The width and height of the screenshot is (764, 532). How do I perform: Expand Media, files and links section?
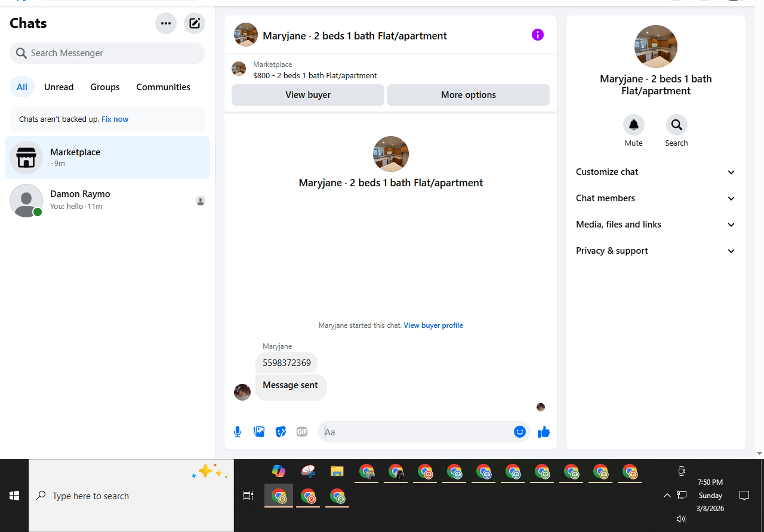(x=656, y=225)
